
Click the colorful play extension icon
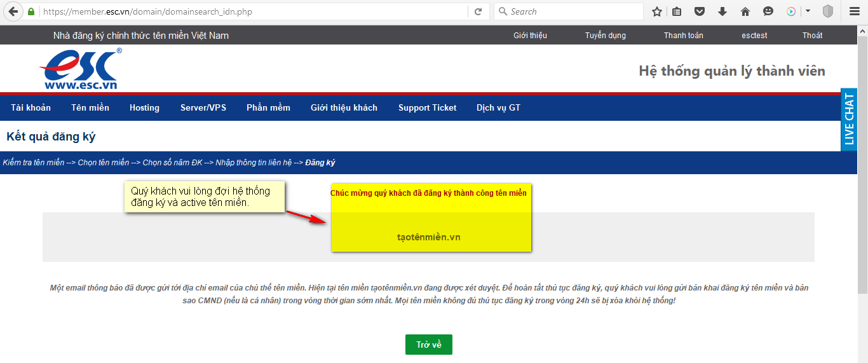[791, 11]
